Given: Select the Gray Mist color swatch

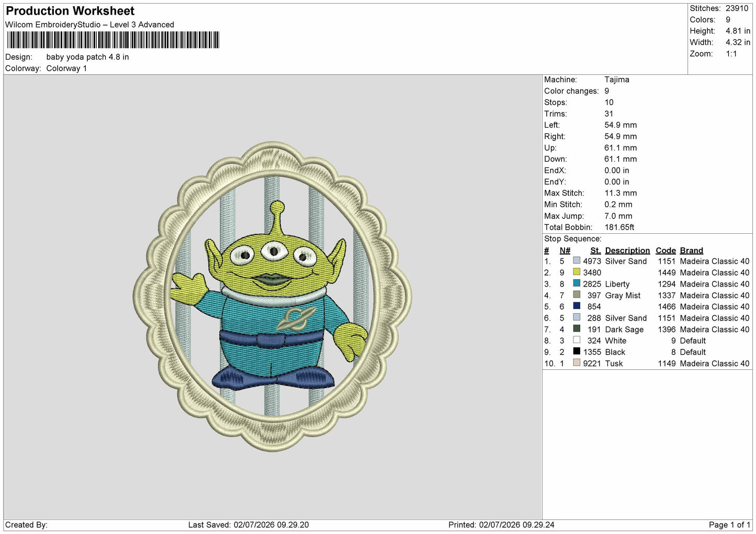Looking at the screenshot, I should tap(577, 295).
